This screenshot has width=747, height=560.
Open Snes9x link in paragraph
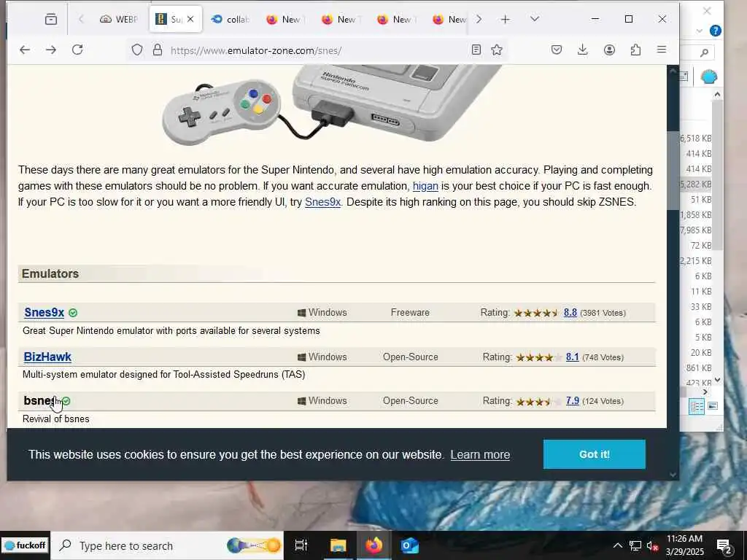323,202
